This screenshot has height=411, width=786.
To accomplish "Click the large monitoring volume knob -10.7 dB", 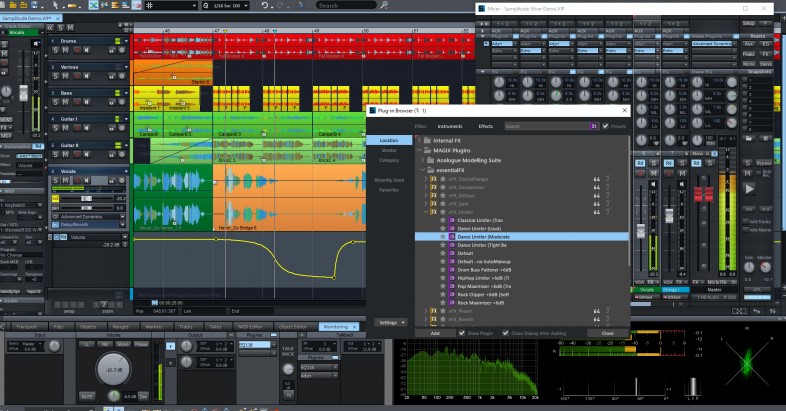I will coord(114,369).
